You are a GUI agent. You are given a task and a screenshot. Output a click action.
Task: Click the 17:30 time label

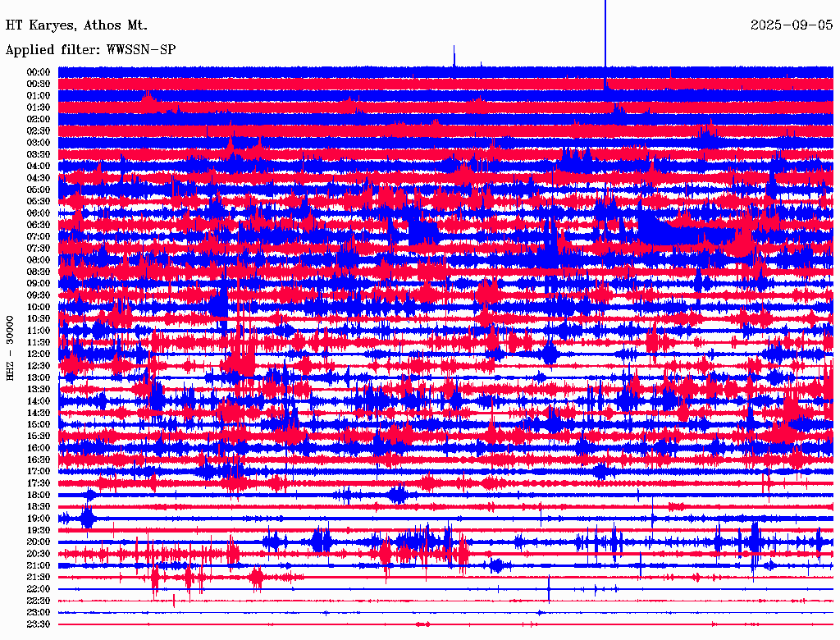(39, 483)
